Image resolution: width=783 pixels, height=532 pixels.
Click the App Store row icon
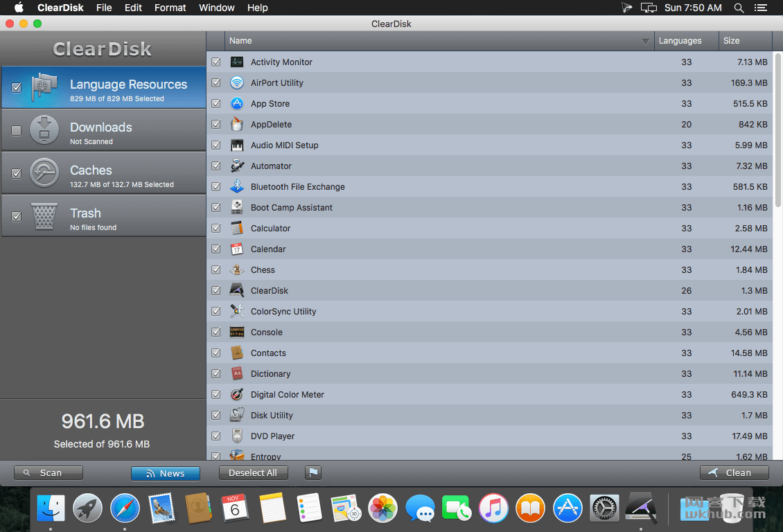click(x=237, y=103)
